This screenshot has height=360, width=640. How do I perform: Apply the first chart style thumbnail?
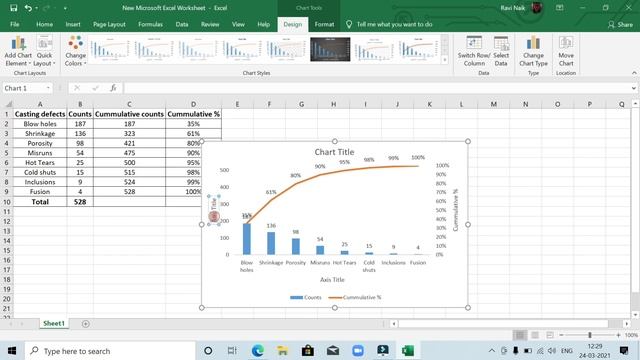click(109, 49)
